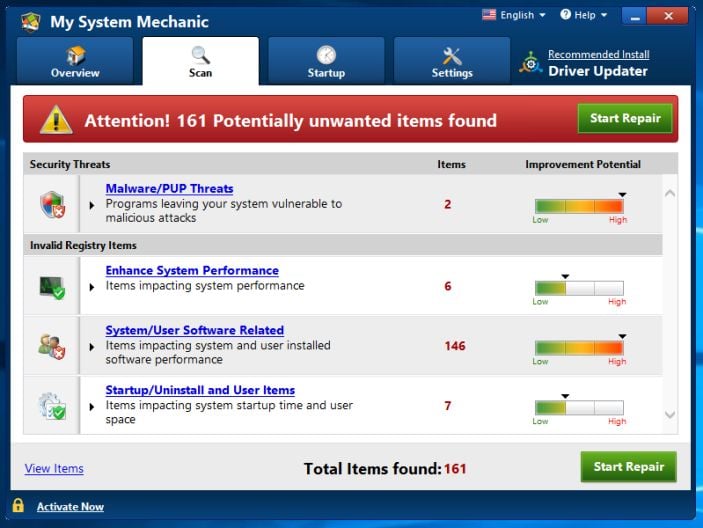Open the Malware/PUP Threats link
The height and width of the screenshot is (528, 703).
tap(169, 189)
